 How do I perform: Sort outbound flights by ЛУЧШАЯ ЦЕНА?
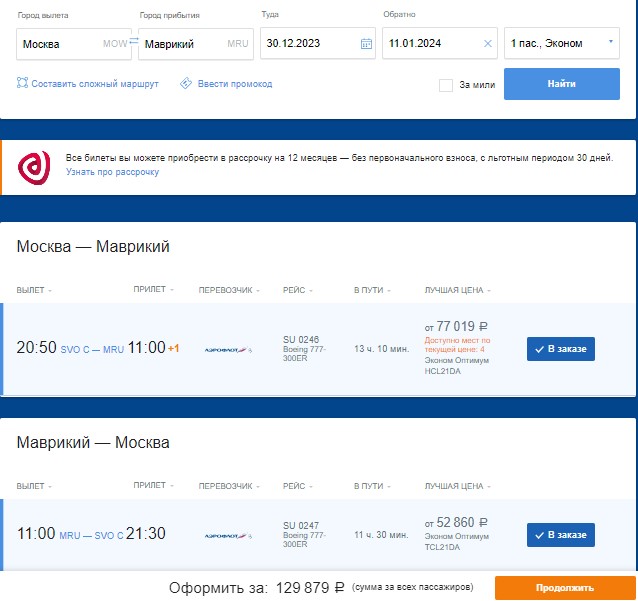457,290
